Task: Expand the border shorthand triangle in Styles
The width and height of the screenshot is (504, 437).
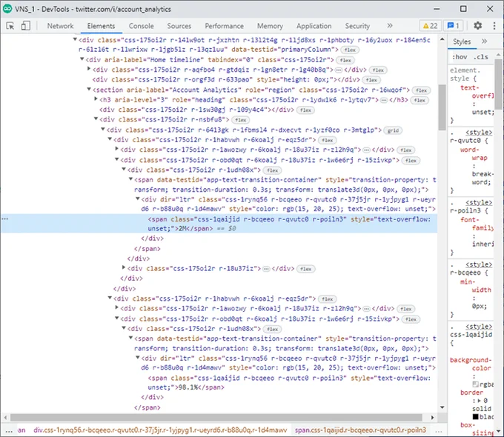Action: click(479, 401)
